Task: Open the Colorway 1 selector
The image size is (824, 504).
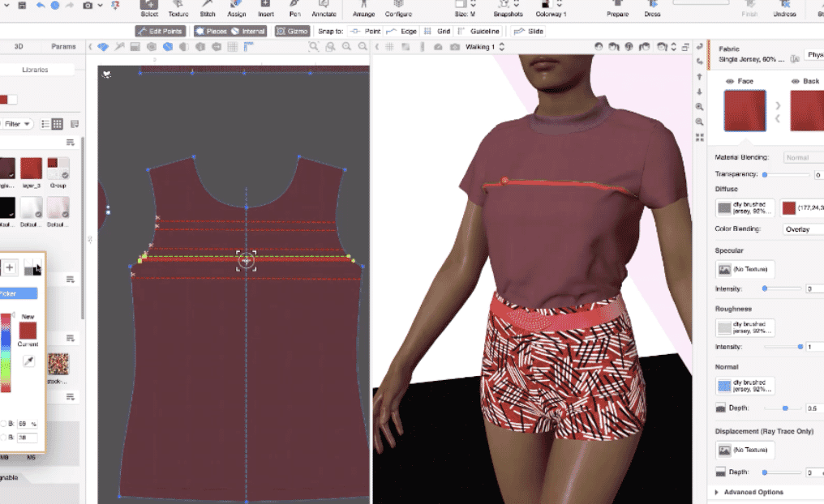Action: [x=559, y=4]
